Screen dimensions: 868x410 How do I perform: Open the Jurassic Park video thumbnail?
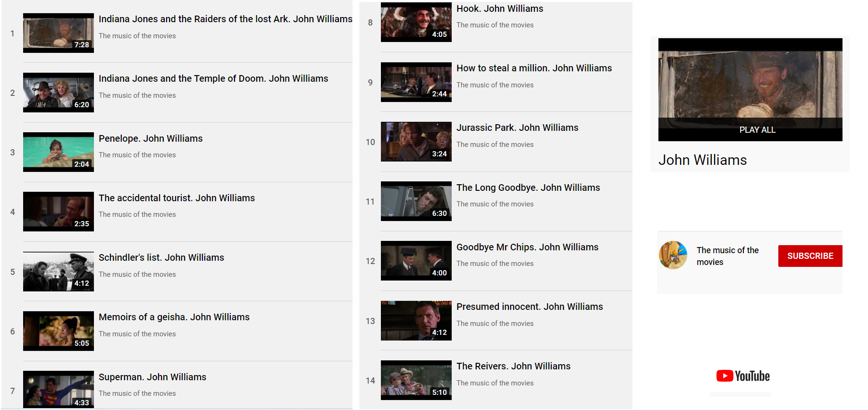click(416, 142)
